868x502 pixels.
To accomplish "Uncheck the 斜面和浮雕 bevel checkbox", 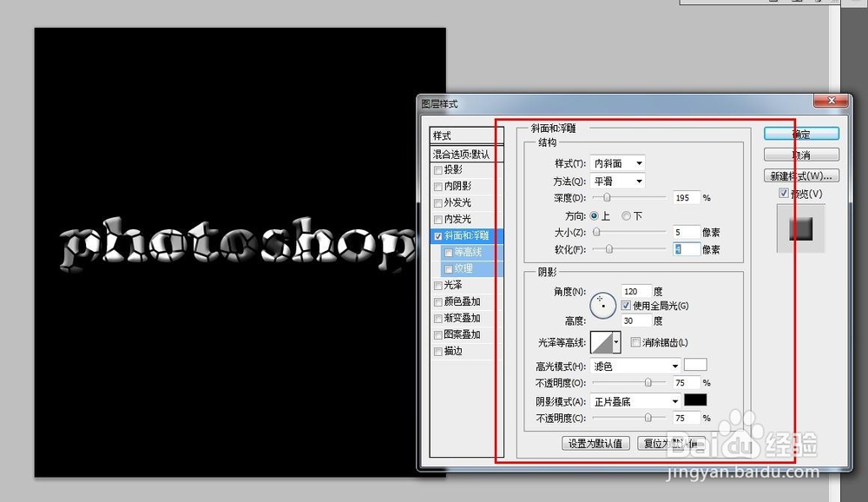I will click(x=437, y=236).
